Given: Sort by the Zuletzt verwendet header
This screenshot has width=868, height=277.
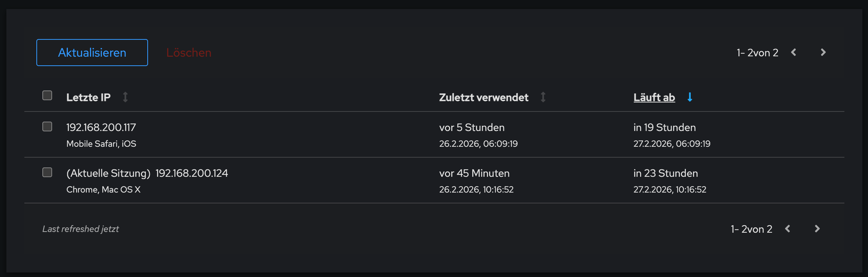Looking at the screenshot, I should [x=483, y=98].
